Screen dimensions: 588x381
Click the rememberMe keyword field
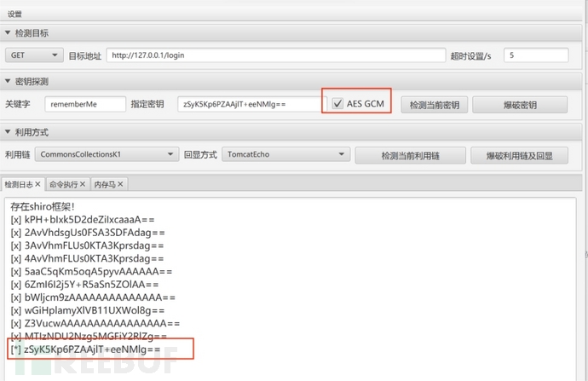click(85, 104)
